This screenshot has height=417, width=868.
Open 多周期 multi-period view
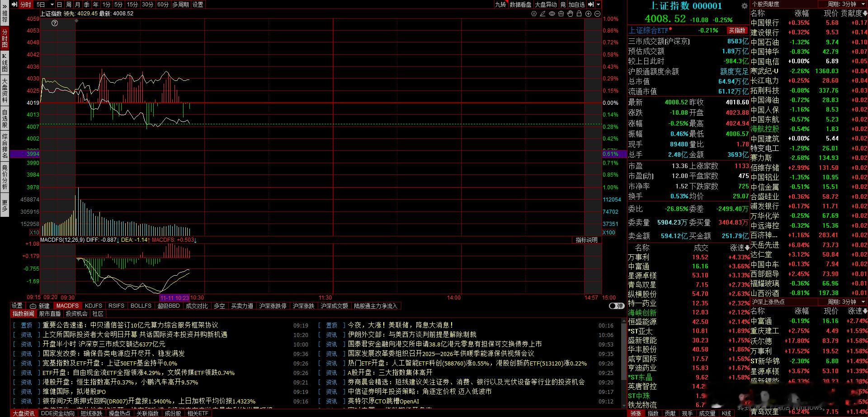coord(180,5)
